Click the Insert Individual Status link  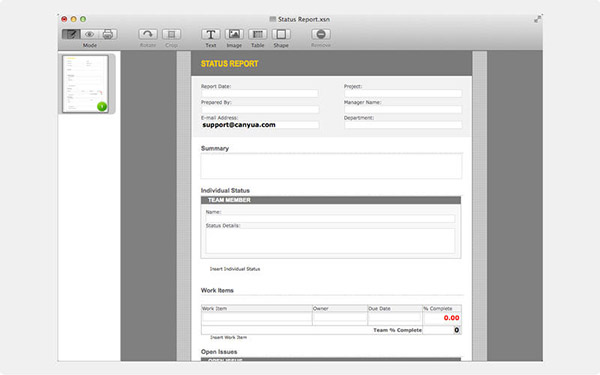tap(235, 269)
